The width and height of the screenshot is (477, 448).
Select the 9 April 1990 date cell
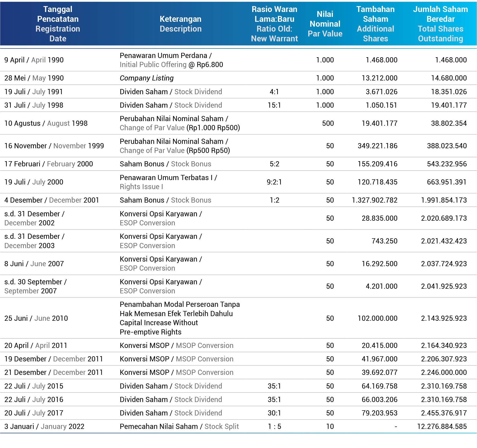pyautogui.click(x=34, y=60)
